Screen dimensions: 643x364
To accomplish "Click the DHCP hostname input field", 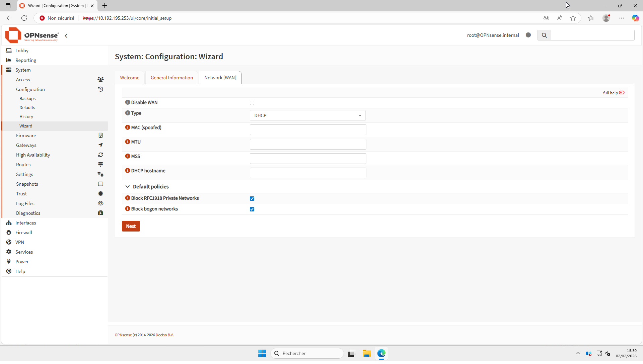I will click(x=308, y=173).
